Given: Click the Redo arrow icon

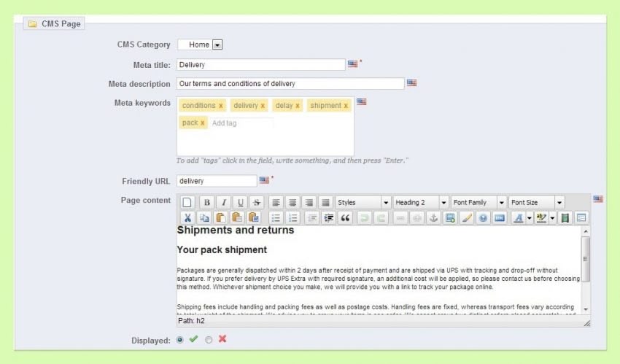Looking at the screenshot, I should point(381,218).
